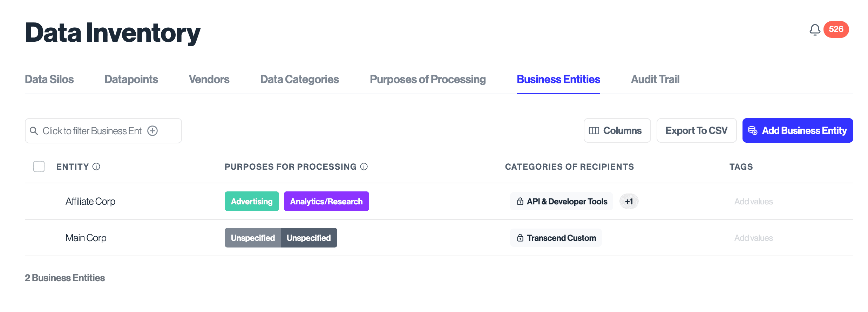
Task: Switch to the Data Silos tab
Action: 49,80
